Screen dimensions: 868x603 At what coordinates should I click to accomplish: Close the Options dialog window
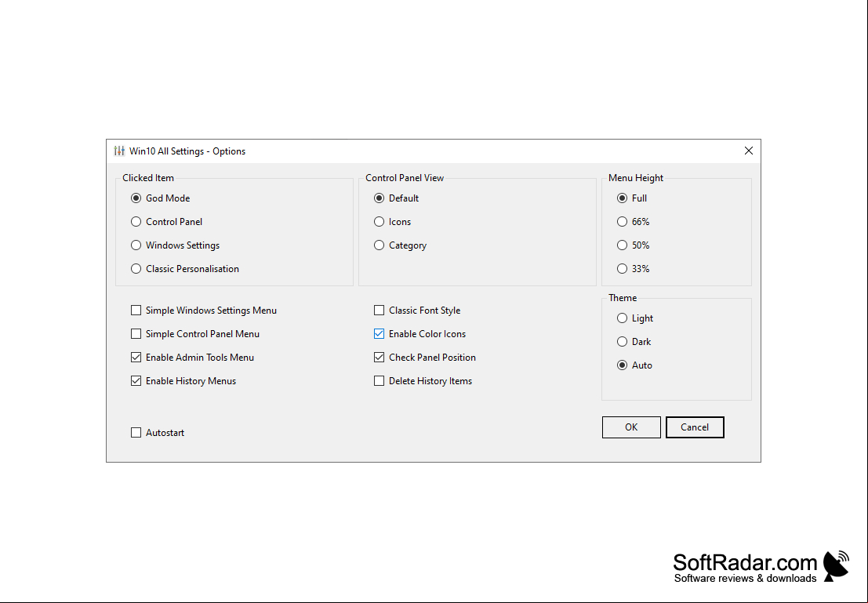coord(749,151)
